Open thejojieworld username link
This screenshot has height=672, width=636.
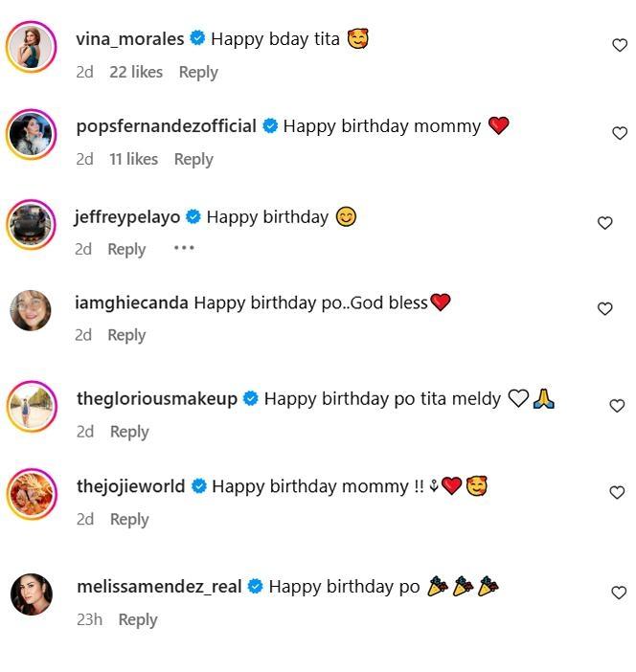130,486
